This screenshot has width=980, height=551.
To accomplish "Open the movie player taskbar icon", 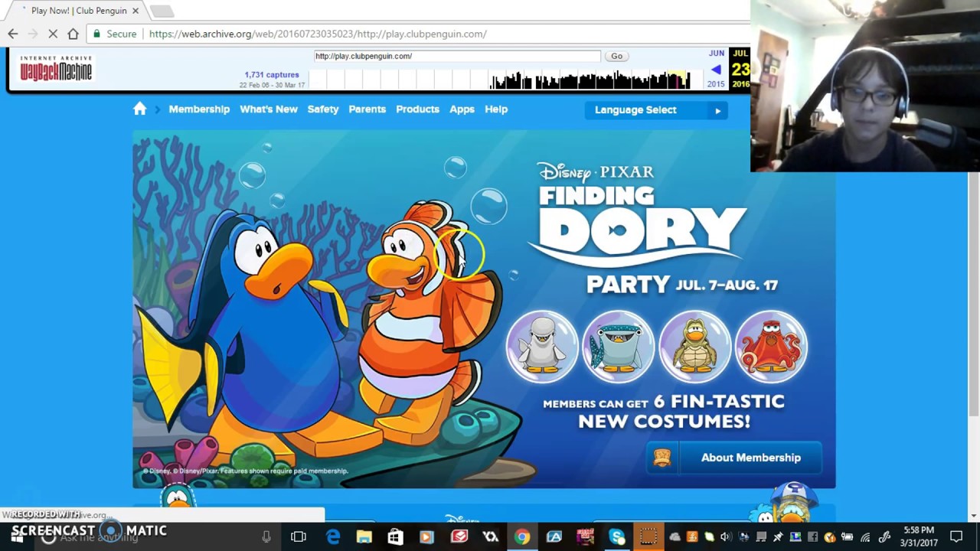I will click(x=426, y=537).
